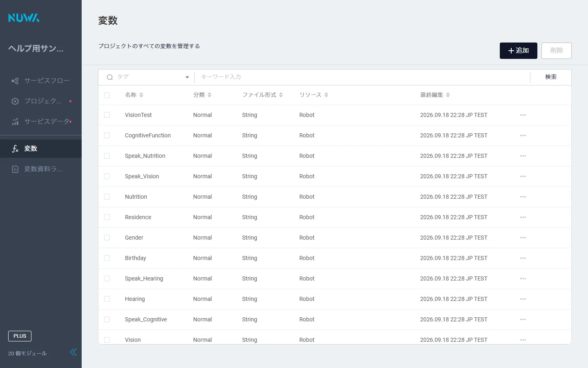
Task: Focus the キーワード入力 search field
Action: pyautogui.click(x=362, y=77)
